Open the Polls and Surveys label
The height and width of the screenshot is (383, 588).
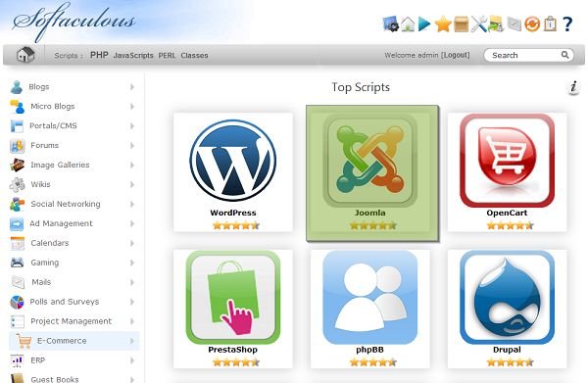pyautogui.click(x=65, y=302)
